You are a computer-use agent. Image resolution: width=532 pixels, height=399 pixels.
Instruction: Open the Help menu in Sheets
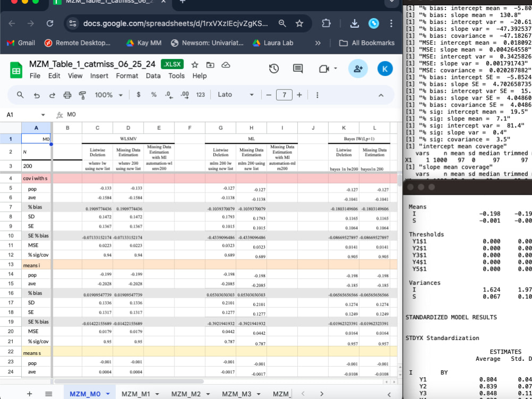tap(199, 76)
